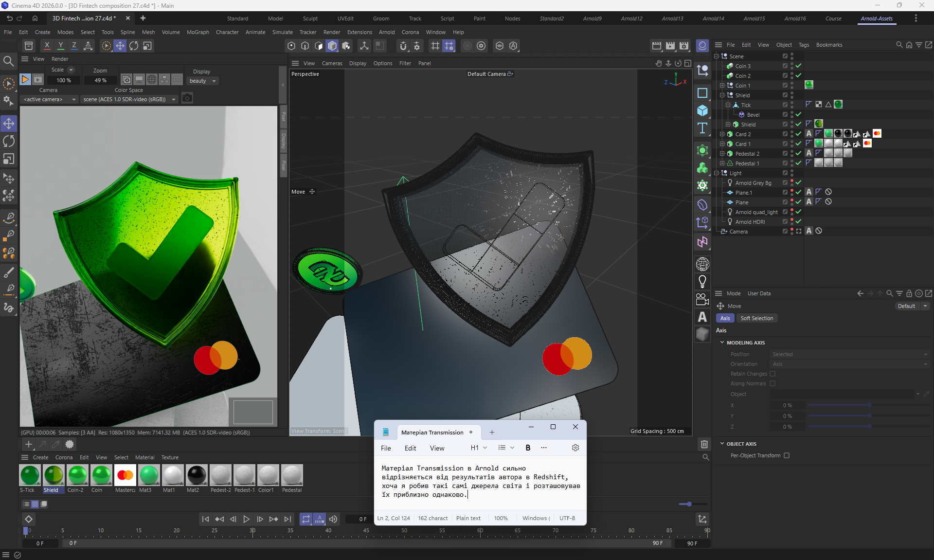Open the MoGraph menu
The height and width of the screenshot is (560, 934).
(x=198, y=32)
